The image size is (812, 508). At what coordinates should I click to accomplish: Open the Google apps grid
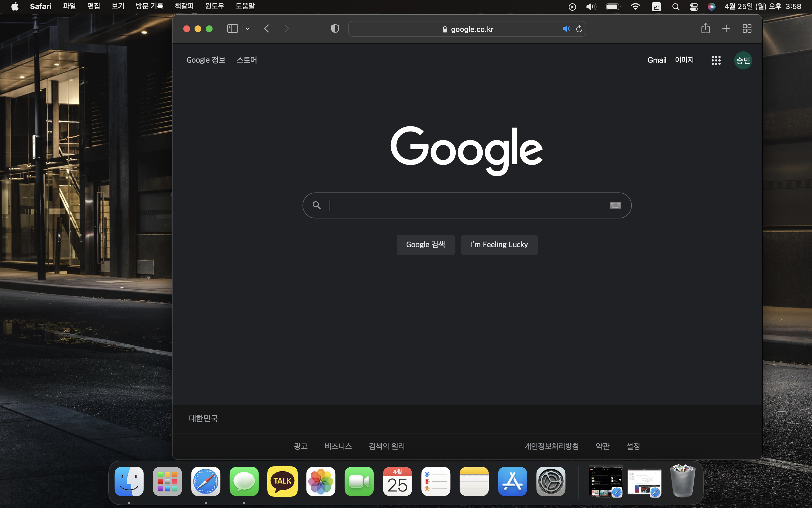coord(716,60)
